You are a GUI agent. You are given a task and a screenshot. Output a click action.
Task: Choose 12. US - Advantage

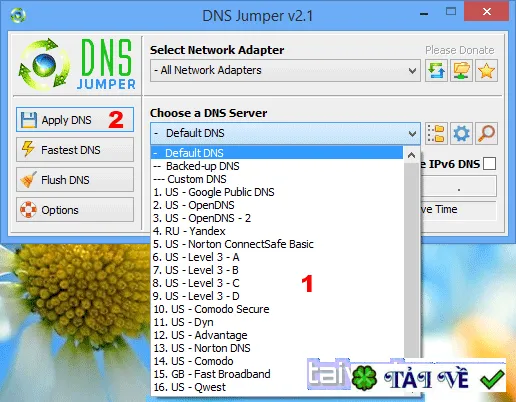(277, 335)
